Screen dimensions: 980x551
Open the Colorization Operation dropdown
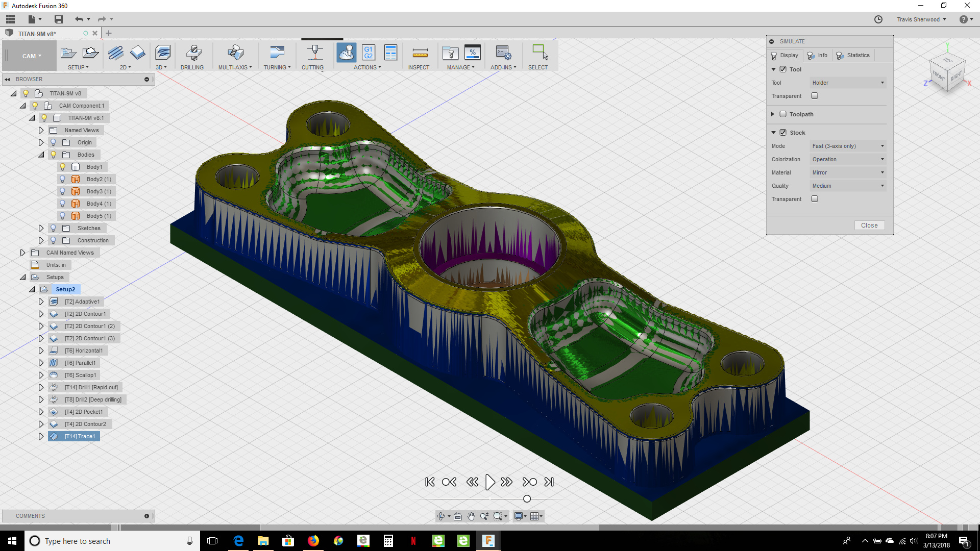pyautogui.click(x=847, y=159)
